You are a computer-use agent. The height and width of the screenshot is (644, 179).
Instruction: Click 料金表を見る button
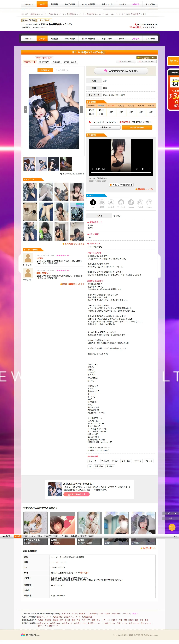click(x=105, y=127)
